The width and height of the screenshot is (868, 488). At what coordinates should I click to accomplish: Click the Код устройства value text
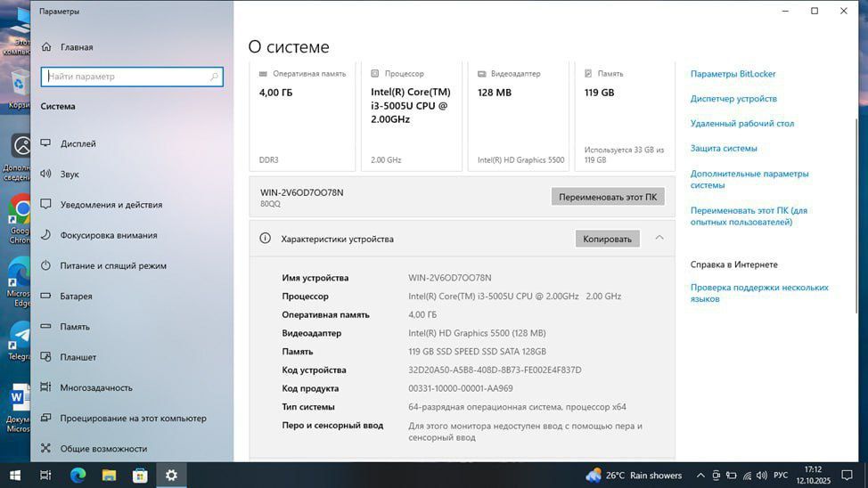coord(495,370)
